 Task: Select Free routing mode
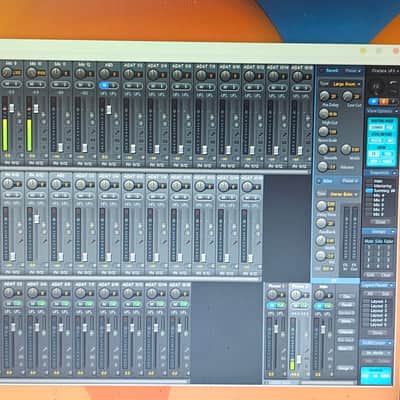[x=389, y=127]
